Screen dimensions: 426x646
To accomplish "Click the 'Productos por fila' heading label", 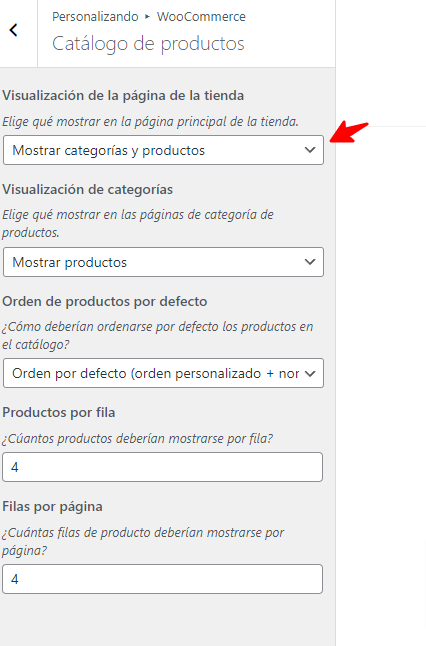I will [59, 412].
